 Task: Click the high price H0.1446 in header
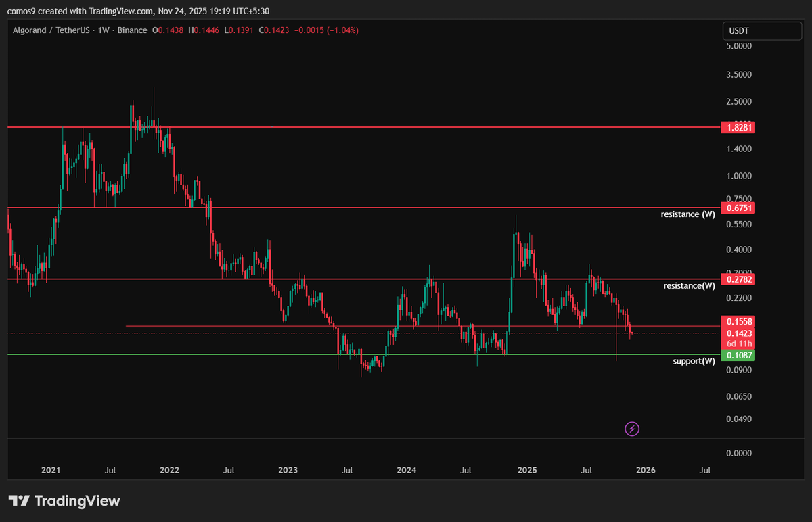tap(204, 30)
